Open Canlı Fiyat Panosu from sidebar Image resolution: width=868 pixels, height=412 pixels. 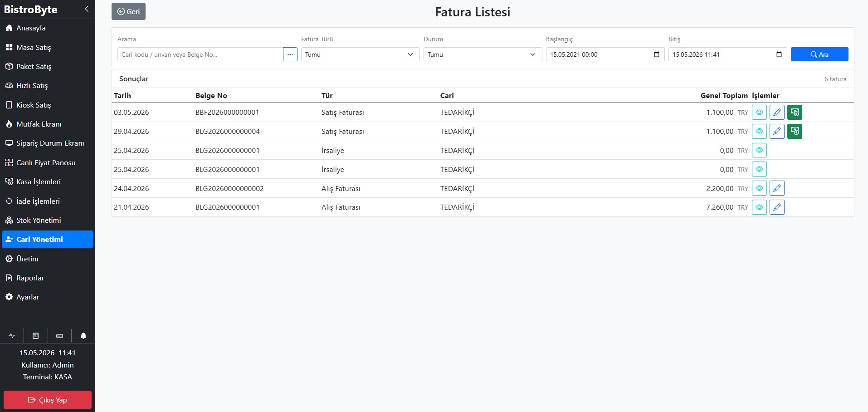click(x=48, y=162)
